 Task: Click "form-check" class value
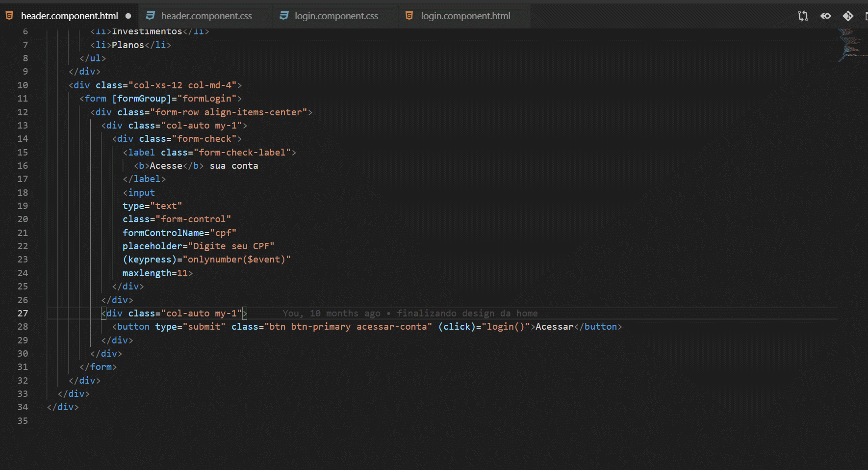(204, 138)
